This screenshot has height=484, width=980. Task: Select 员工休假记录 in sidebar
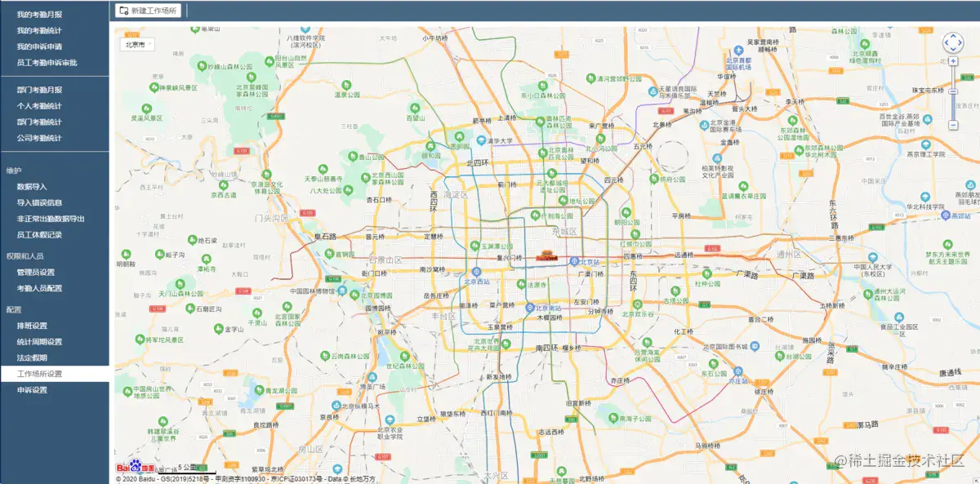39,234
